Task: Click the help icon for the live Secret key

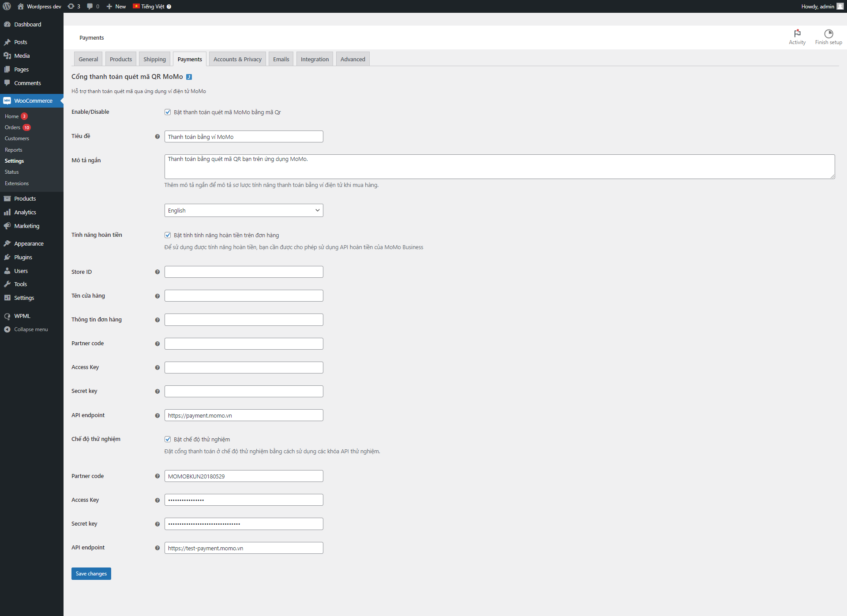Action: [157, 391]
